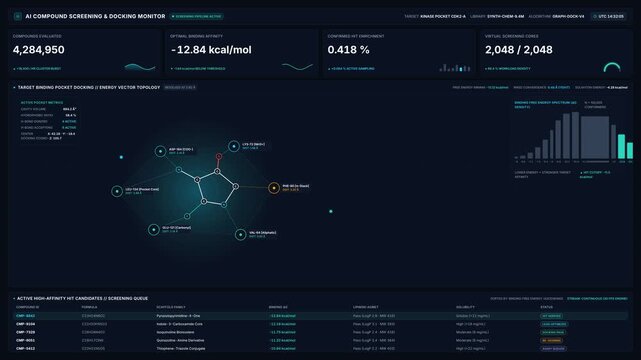Click the Isoquinoline Bioisostere scaffold cell

point(175,332)
